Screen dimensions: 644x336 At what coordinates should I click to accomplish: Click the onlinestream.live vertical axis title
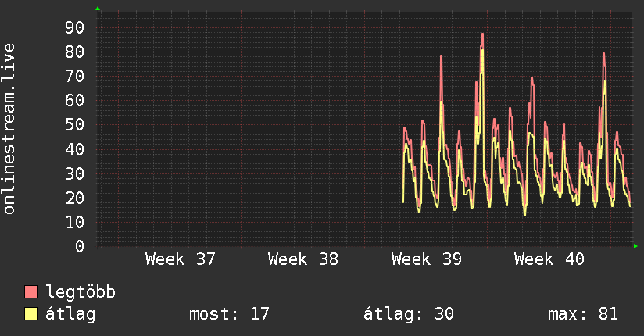tap(9, 129)
